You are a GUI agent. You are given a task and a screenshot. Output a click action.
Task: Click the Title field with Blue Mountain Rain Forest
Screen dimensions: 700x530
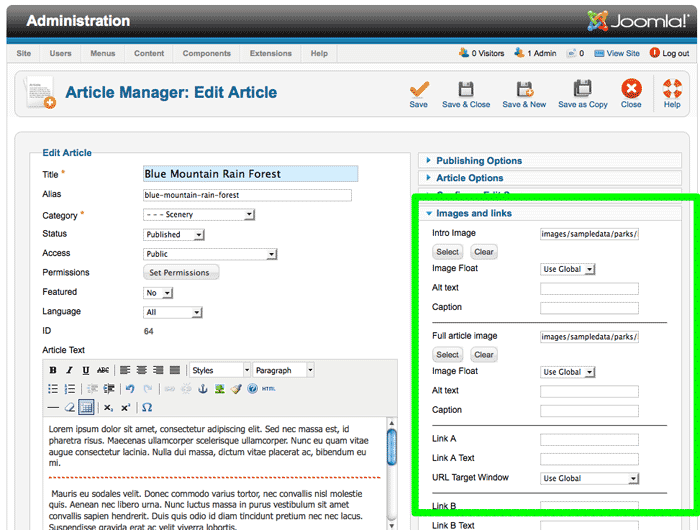click(x=250, y=174)
